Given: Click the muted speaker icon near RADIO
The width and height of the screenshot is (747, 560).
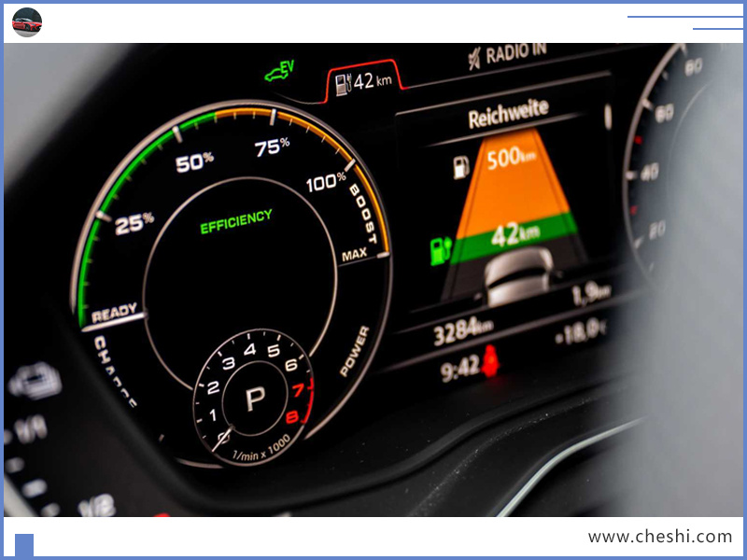Looking at the screenshot, I should point(474,59).
